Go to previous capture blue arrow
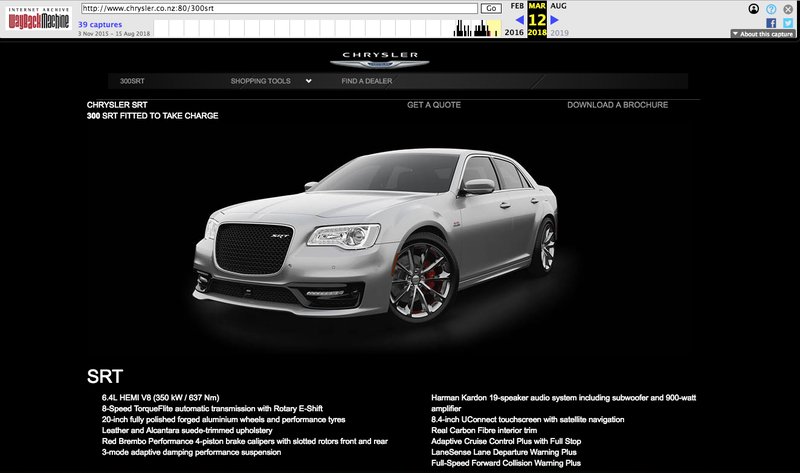Screen dimensions: 800x473 519,20
